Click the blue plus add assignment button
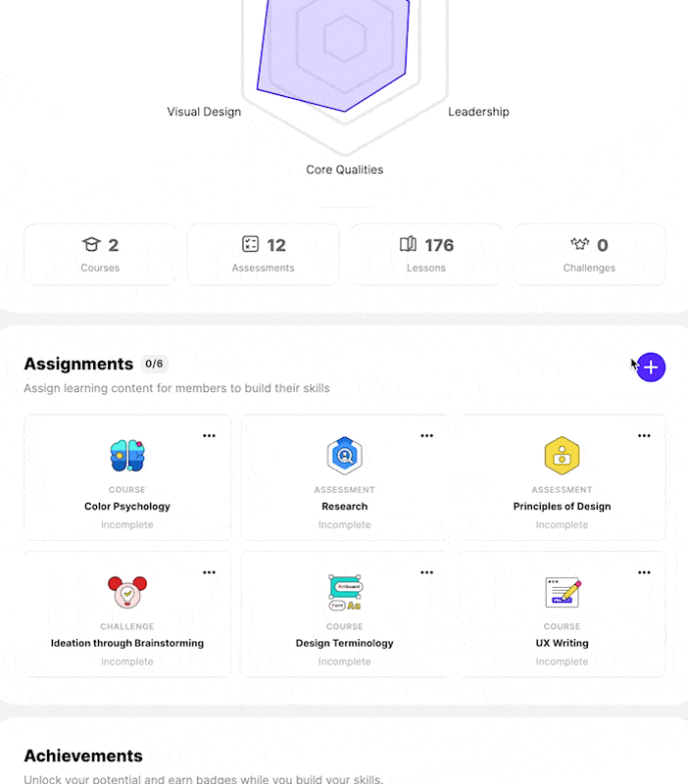Viewport: 688px width, 784px height. click(x=651, y=367)
